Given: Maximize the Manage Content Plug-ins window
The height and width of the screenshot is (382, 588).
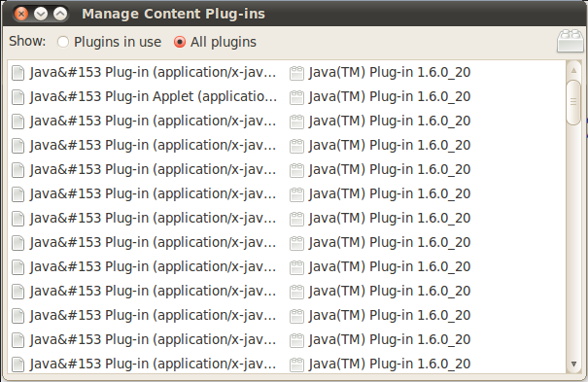Looking at the screenshot, I should (60, 14).
